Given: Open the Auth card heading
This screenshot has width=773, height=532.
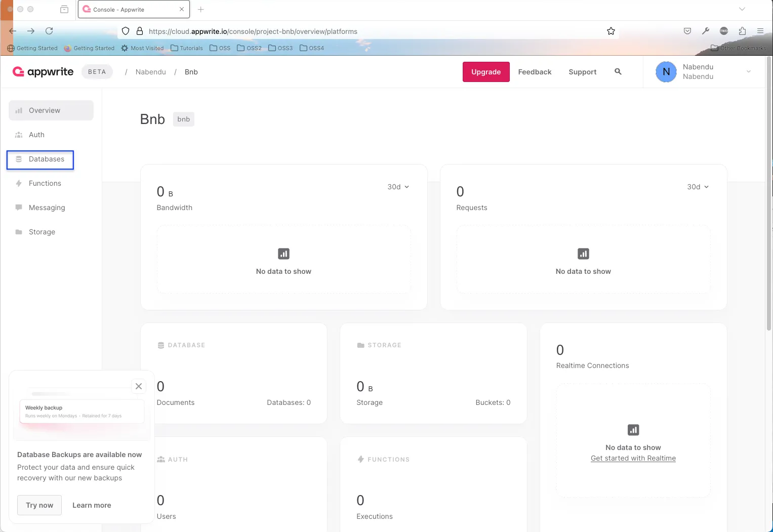Looking at the screenshot, I should [173, 460].
